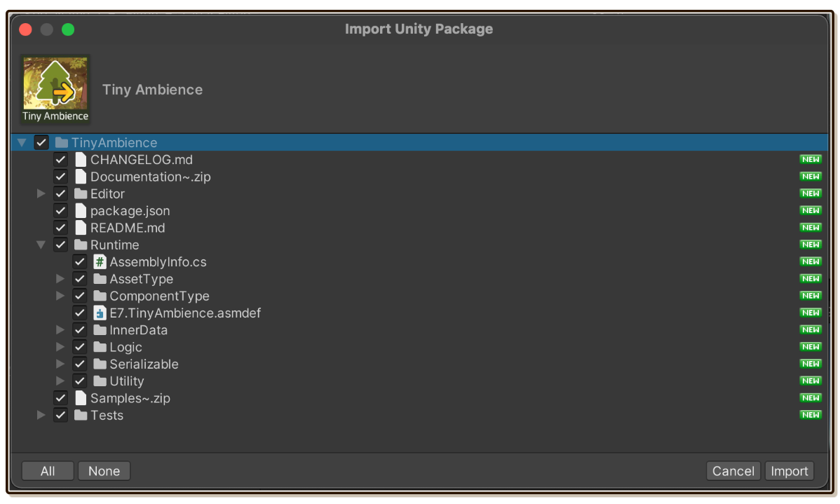The image size is (840, 504).
Task: Click the Tiny Ambience package thumbnail
Action: [x=55, y=90]
